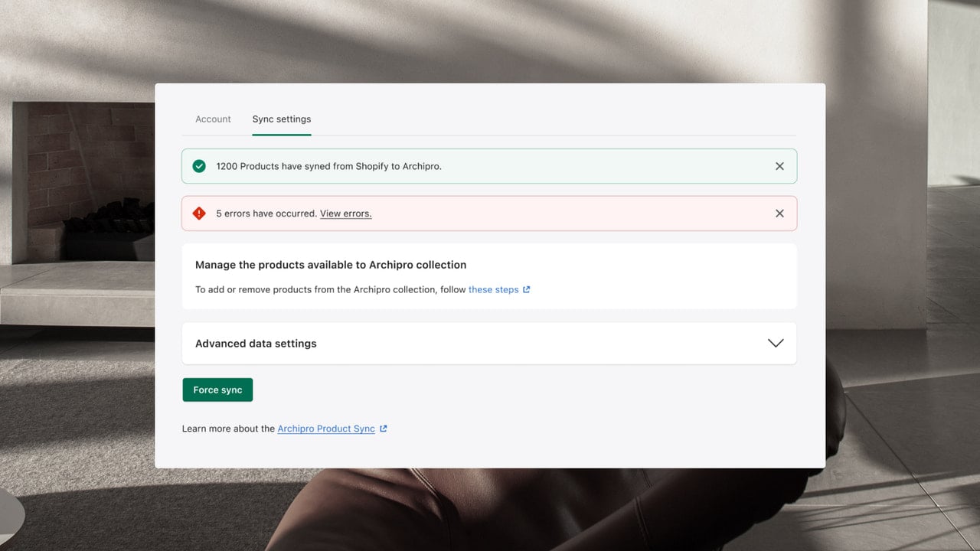Click external icon after Archipro Product Sync

pos(384,429)
